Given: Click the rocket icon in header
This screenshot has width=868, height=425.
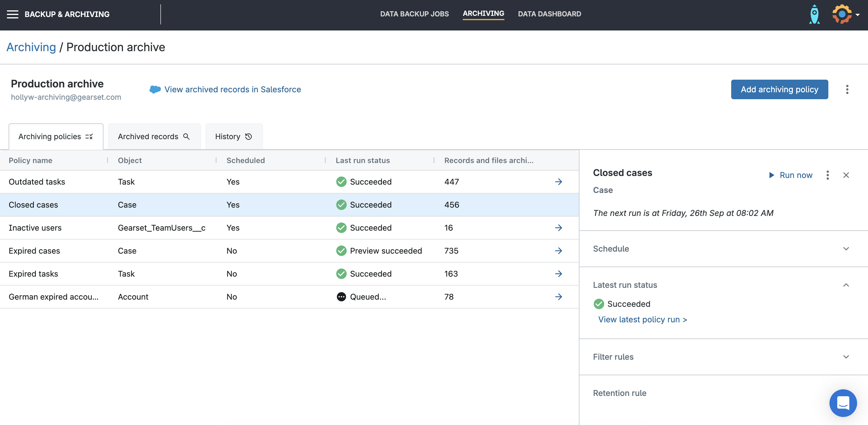Looking at the screenshot, I should point(814,14).
